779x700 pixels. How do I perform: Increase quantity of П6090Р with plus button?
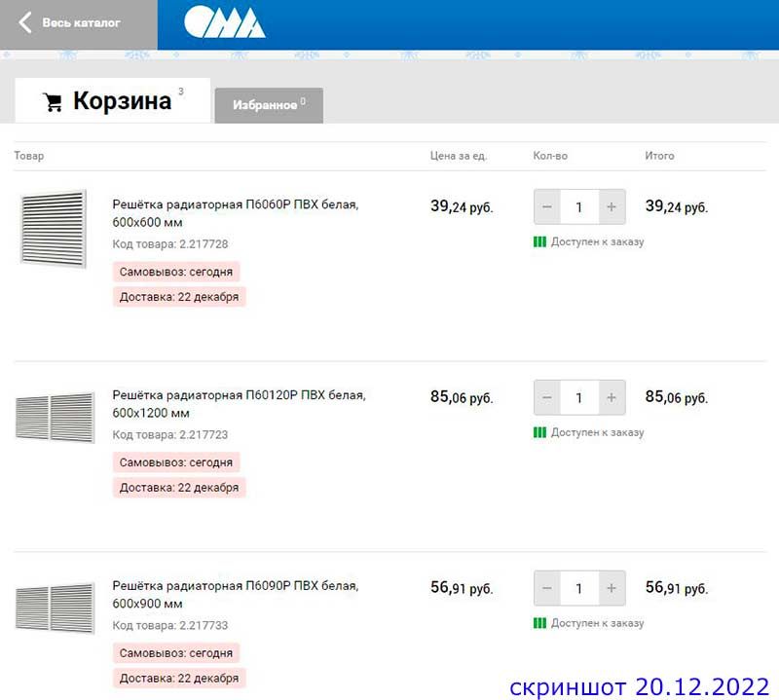tap(611, 589)
